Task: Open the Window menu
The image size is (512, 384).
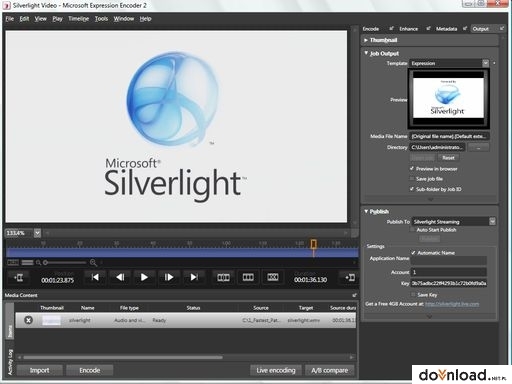Action: point(124,19)
